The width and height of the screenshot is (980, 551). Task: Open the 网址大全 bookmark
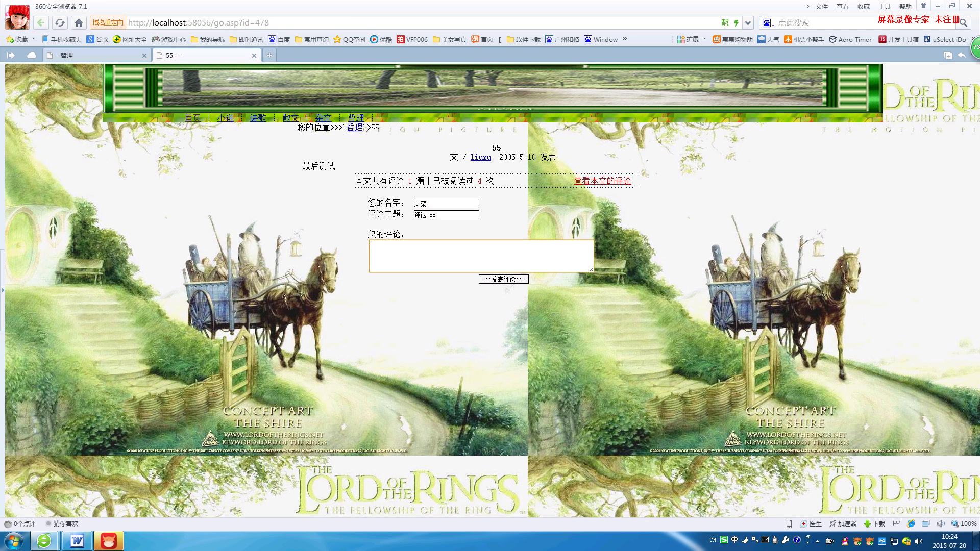(130, 39)
